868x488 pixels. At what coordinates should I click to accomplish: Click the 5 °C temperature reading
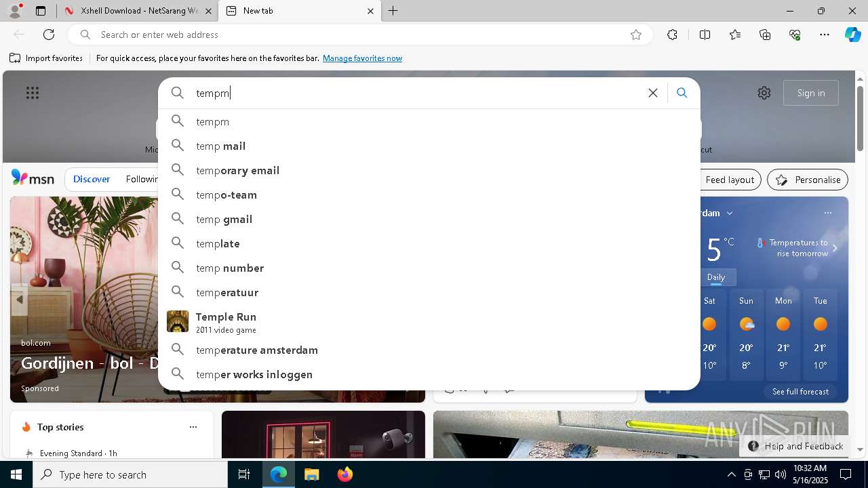(720, 249)
